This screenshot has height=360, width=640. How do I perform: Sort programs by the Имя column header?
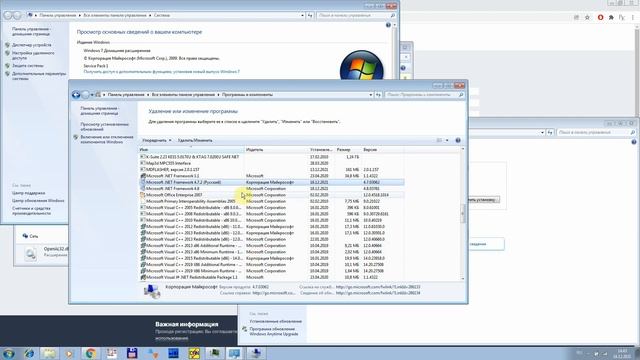click(x=191, y=150)
